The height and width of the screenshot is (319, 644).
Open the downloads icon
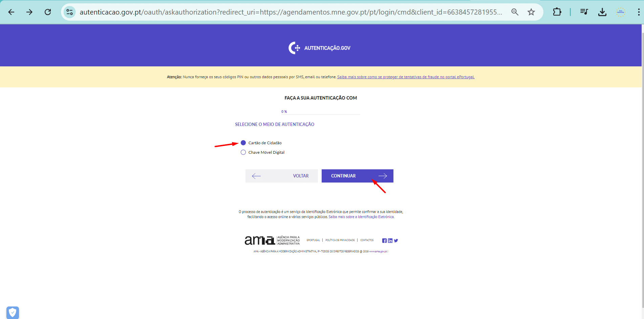602,12
